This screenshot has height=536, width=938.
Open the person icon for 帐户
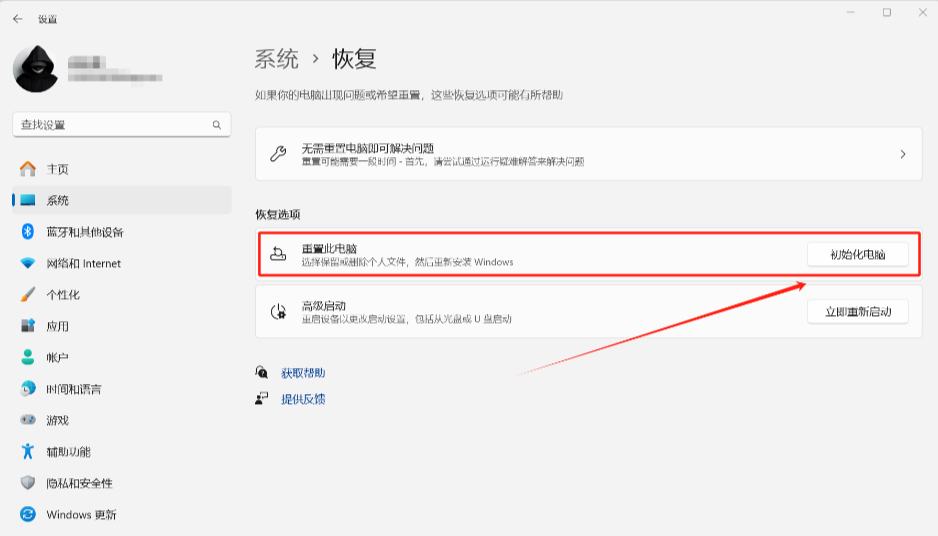[x=28, y=357]
